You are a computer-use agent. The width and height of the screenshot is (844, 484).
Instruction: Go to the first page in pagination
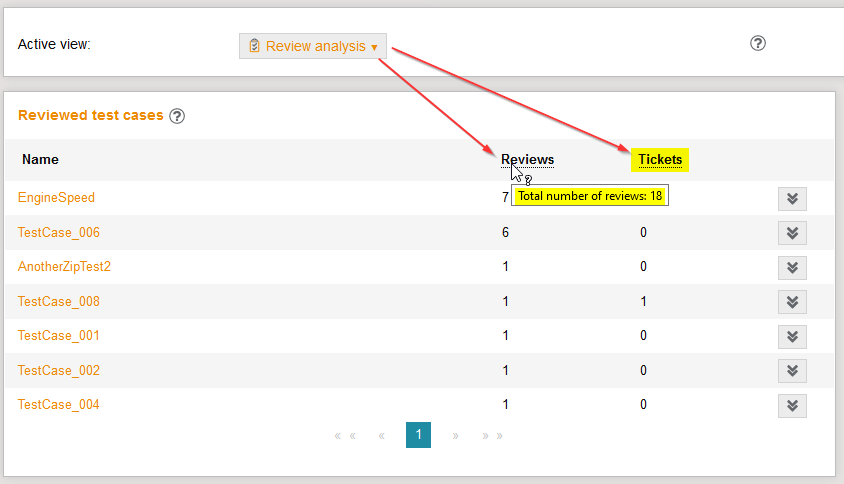pos(345,436)
